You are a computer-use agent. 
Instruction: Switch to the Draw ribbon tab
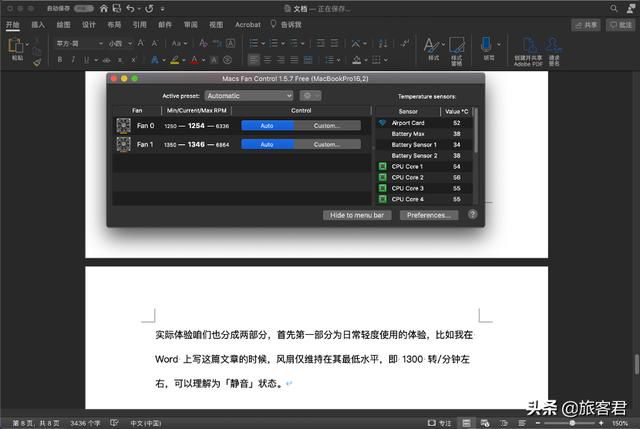coord(63,25)
